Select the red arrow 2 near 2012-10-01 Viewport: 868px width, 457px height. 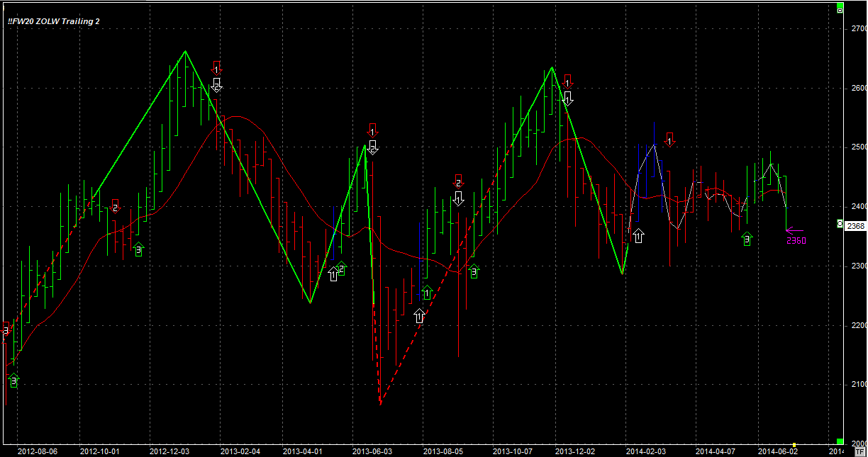(116, 205)
